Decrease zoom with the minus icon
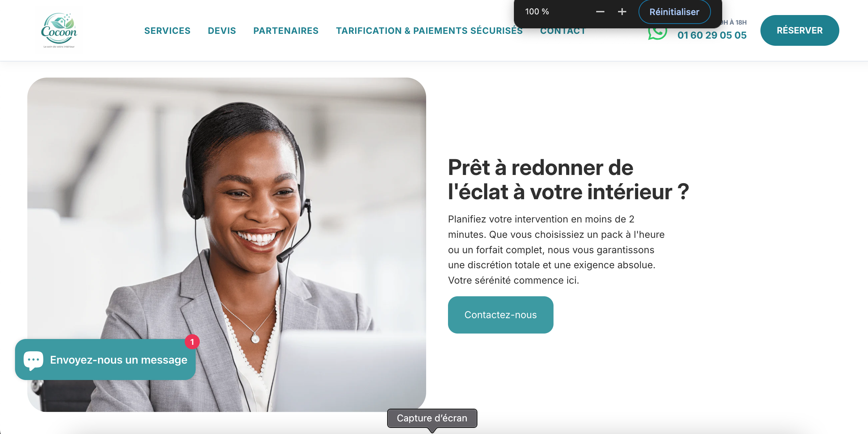 point(600,12)
